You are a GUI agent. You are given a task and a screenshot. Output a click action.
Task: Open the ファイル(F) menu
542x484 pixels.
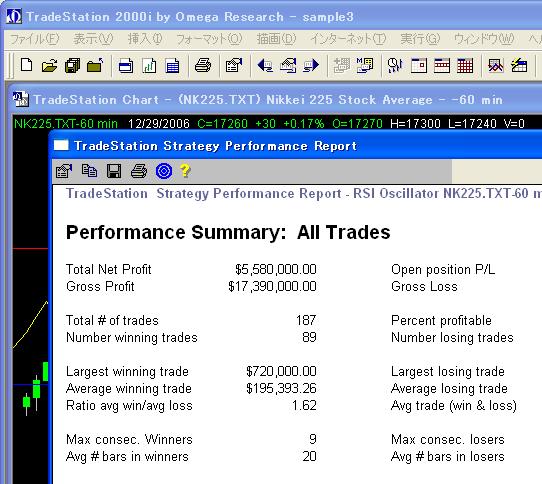[x=35, y=39]
